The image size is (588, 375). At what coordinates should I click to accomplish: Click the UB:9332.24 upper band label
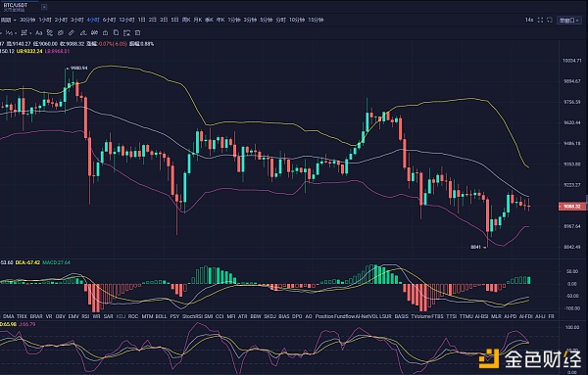(x=29, y=51)
